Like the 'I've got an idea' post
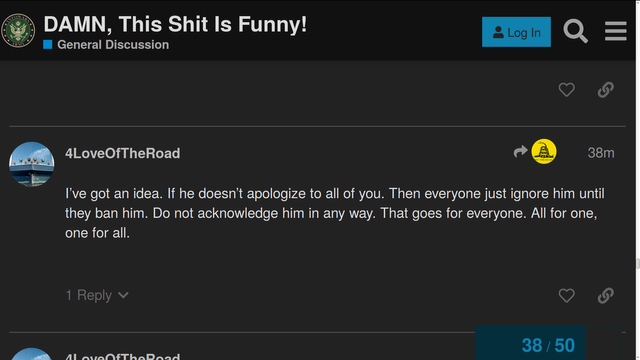 tap(567, 296)
